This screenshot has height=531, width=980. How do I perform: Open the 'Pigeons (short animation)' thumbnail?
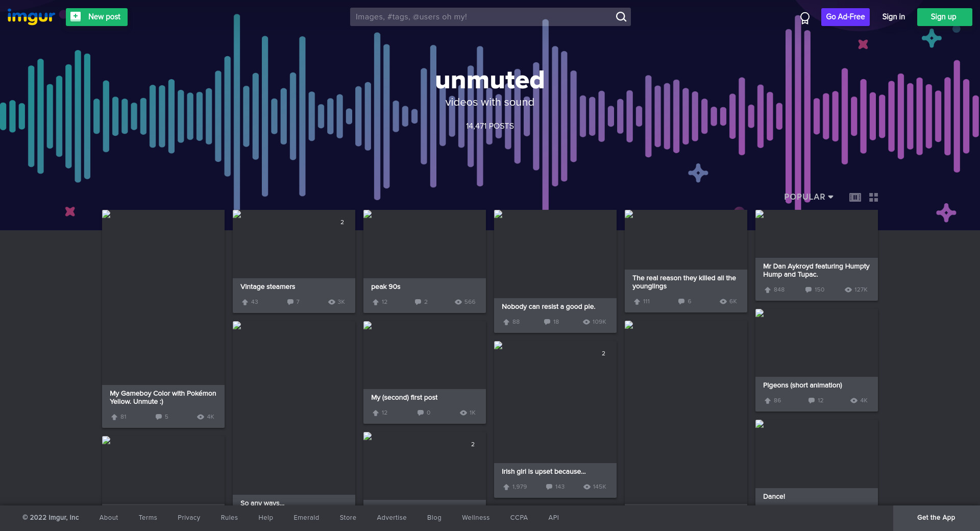pyautogui.click(x=817, y=343)
